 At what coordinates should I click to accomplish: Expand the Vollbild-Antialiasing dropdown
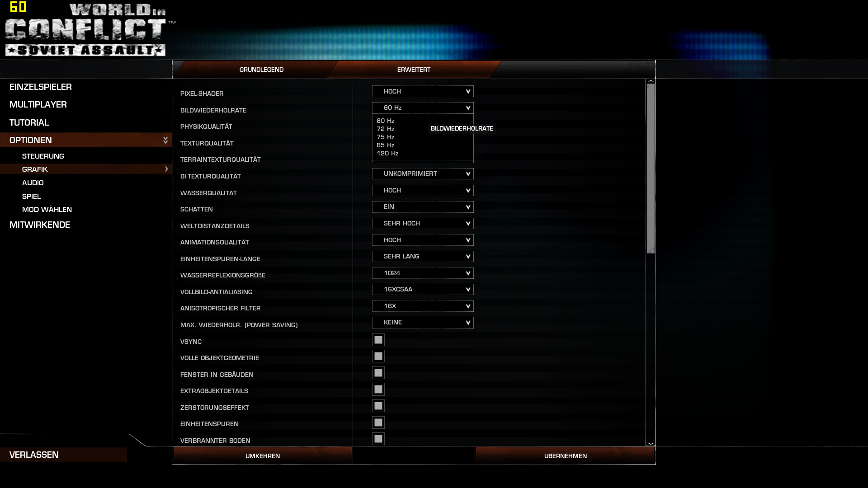tap(423, 290)
